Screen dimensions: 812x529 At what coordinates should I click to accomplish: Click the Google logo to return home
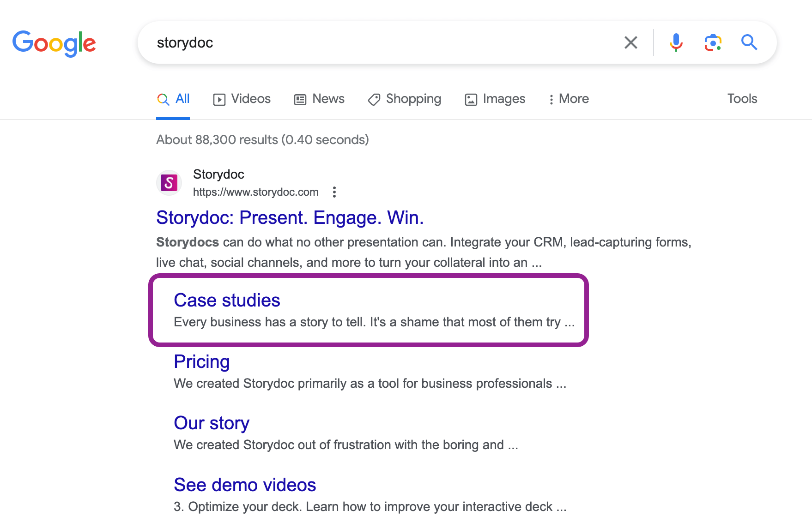(x=54, y=43)
